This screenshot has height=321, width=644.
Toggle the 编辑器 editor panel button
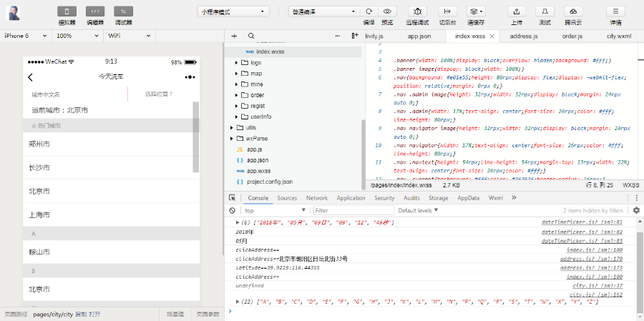(x=95, y=11)
